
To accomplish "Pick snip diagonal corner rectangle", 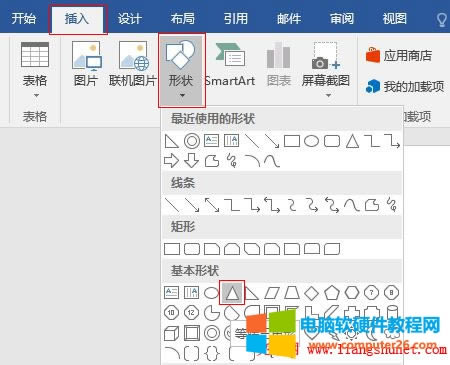I will [252, 249].
